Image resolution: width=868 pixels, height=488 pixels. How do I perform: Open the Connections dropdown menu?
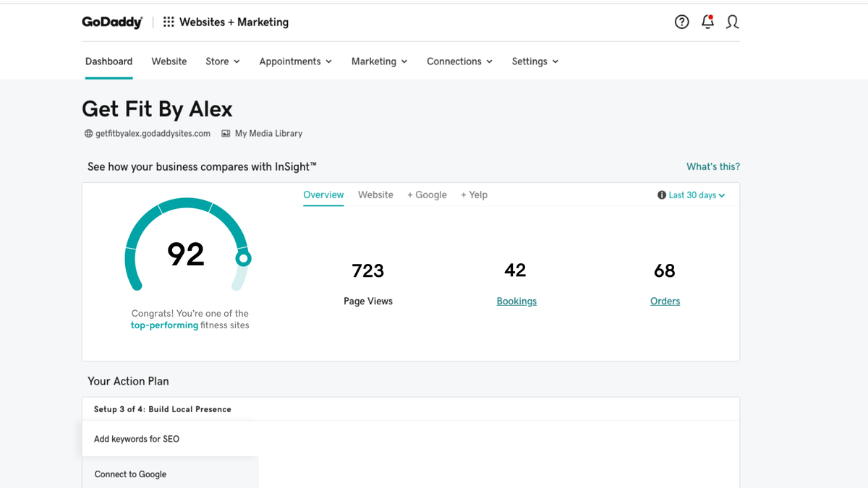coord(460,61)
